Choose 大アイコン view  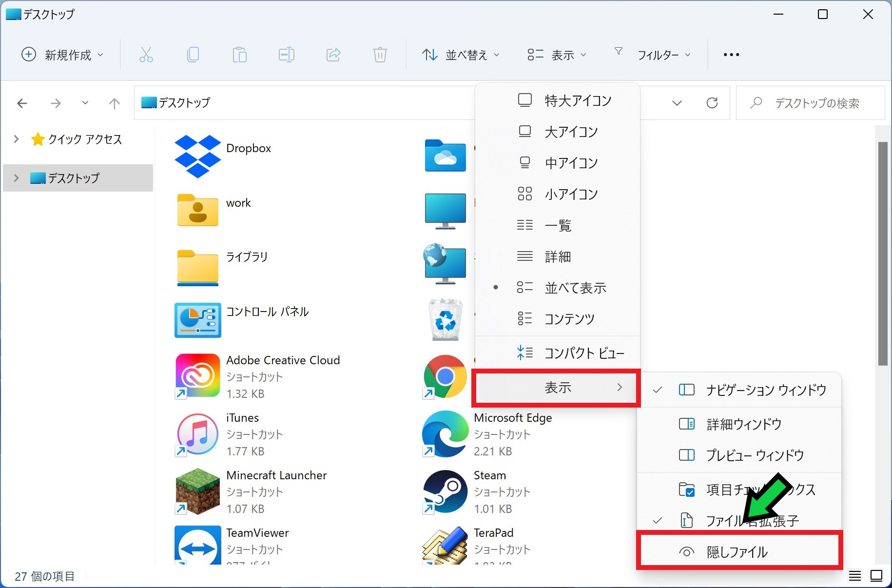pos(557,132)
